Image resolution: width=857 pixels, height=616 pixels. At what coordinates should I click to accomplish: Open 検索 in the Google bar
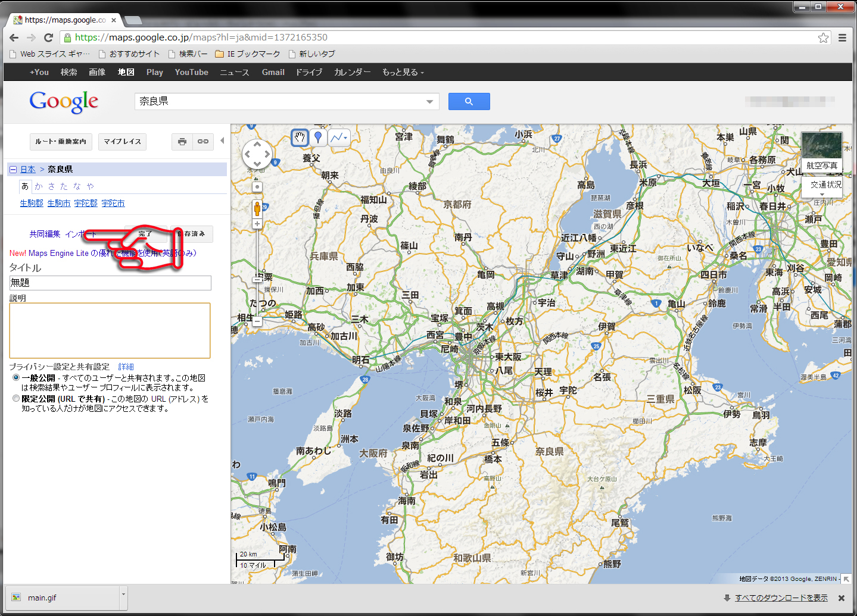[x=69, y=73]
